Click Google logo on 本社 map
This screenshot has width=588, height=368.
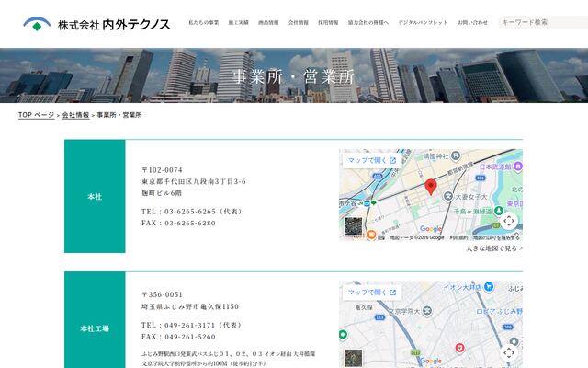pyautogui.click(x=431, y=229)
